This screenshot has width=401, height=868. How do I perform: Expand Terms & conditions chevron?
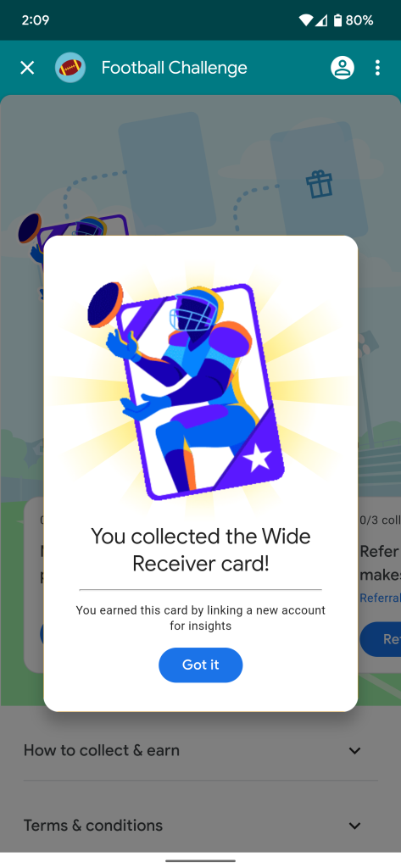(x=354, y=826)
